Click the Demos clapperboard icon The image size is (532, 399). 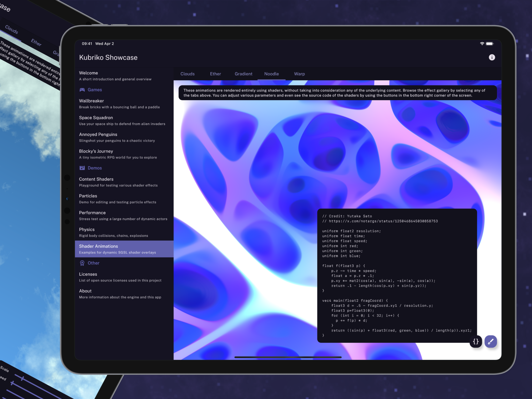click(x=82, y=168)
